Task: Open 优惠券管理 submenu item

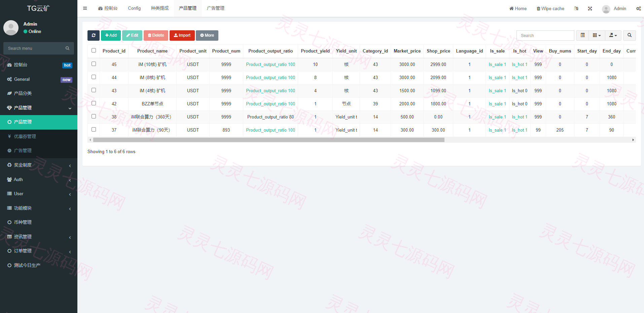Action: (25, 137)
